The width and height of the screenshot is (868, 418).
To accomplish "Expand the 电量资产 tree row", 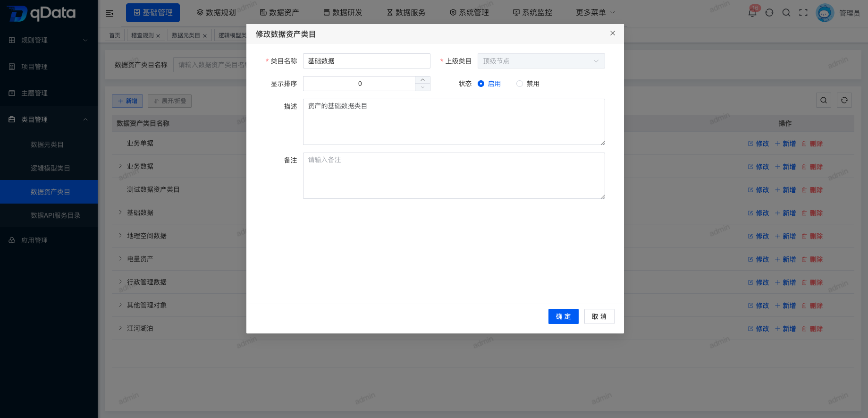I will pos(120,258).
